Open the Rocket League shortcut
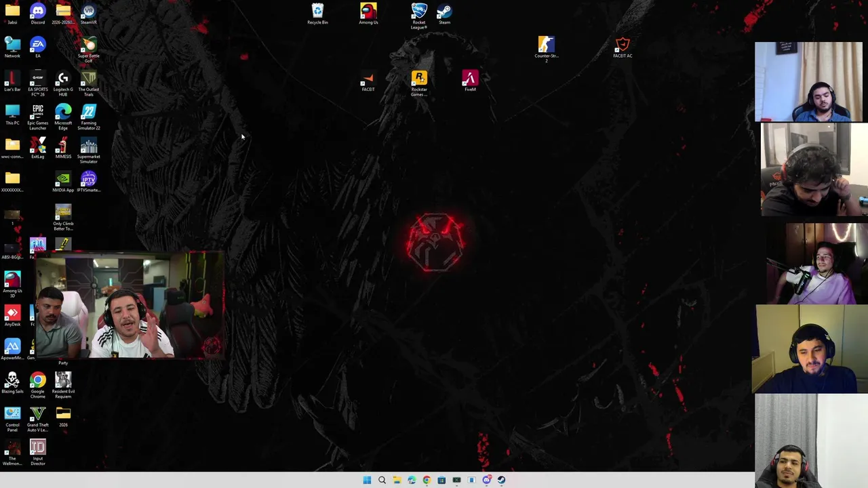The height and width of the screenshot is (488, 868). pyautogui.click(x=419, y=16)
